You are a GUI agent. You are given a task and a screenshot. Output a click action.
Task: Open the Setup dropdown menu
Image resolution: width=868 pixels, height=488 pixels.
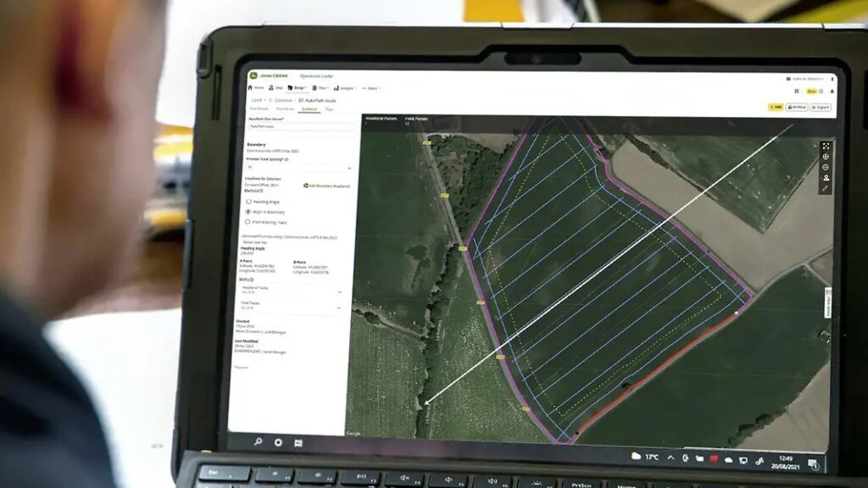click(x=298, y=87)
